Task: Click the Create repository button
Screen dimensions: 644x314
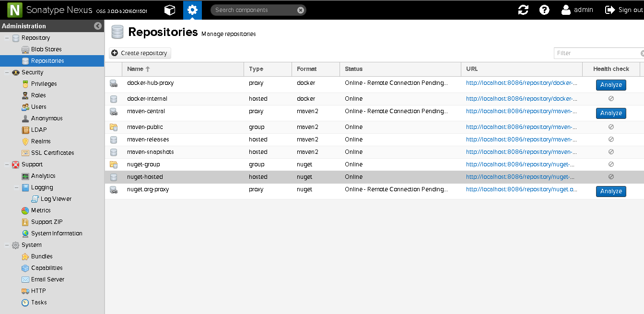Action: click(140, 53)
